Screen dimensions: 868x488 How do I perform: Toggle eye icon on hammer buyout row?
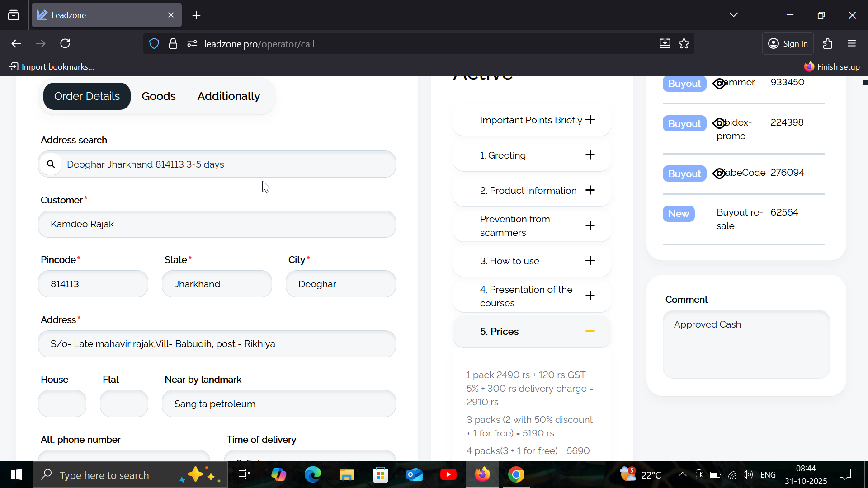pyautogui.click(x=719, y=84)
